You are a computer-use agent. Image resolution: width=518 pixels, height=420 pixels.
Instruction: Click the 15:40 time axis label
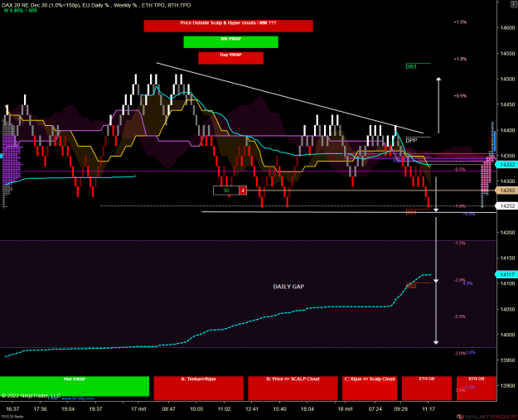[x=279, y=409]
